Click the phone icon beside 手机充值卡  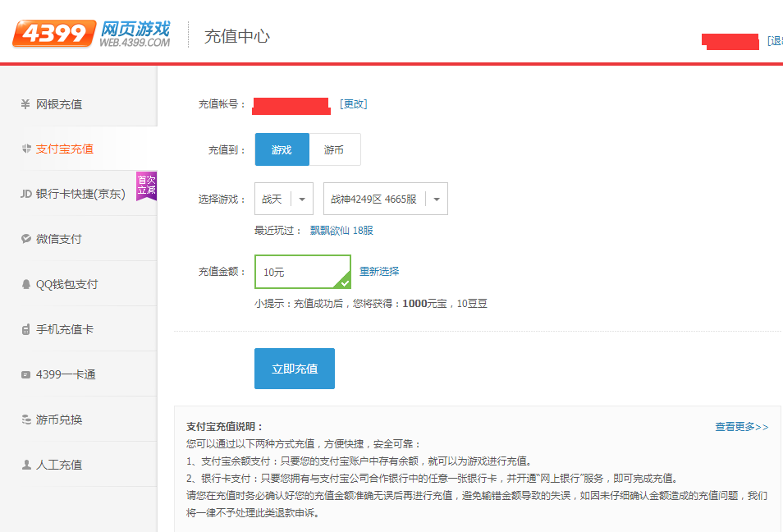[25, 329]
